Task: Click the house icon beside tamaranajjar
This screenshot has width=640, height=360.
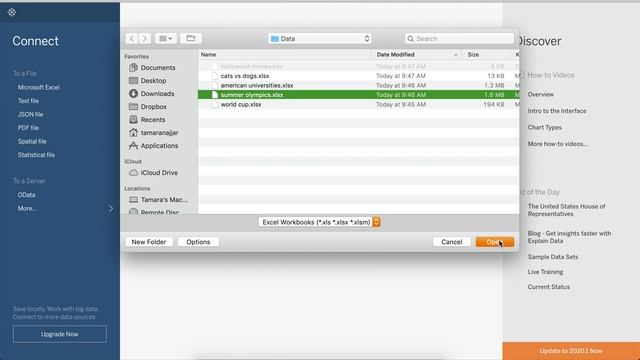Action: pos(133,133)
